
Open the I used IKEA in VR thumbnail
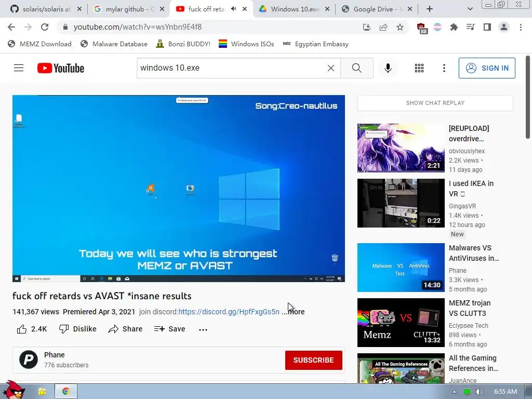[x=401, y=203]
